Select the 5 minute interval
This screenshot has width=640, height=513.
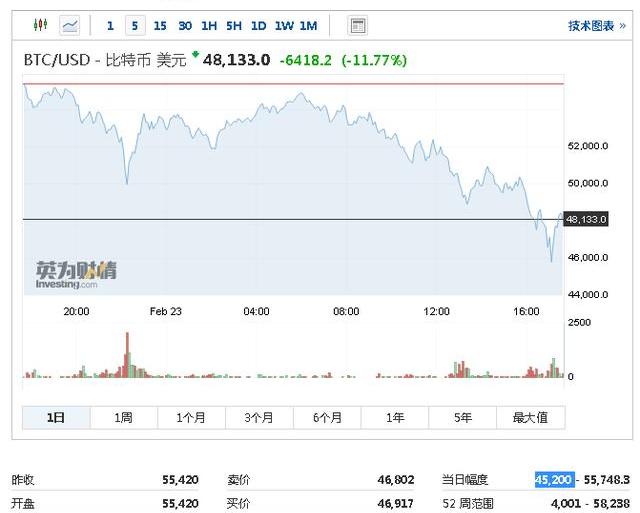[134, 26]
